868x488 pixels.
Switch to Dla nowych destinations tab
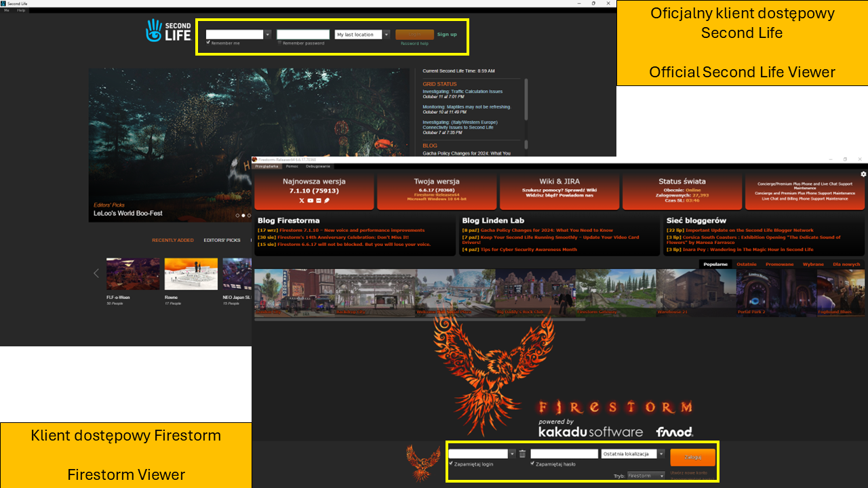(846, 264)
